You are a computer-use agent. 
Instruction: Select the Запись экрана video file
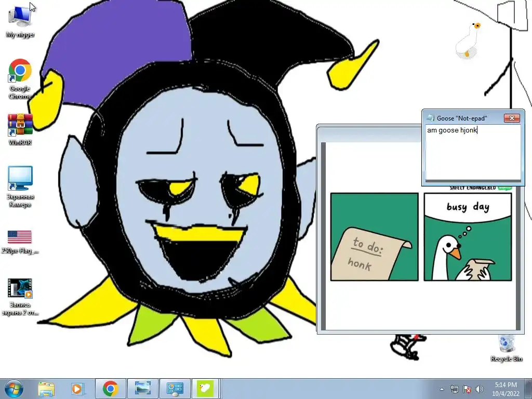coord(20,297)
